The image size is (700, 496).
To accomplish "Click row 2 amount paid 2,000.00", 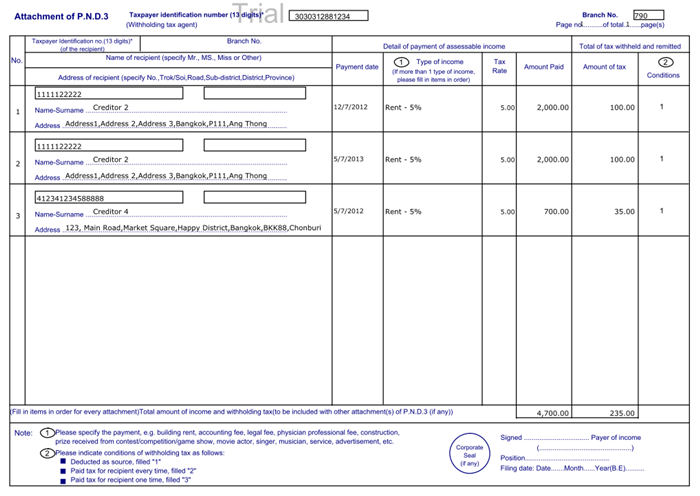I will click(x=553, y=159).
